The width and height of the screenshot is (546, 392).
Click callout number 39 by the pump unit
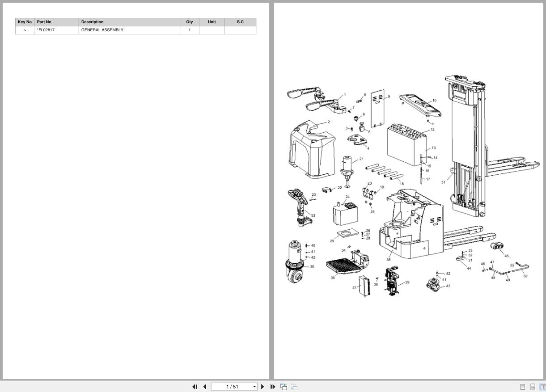(x=407, y=282)
